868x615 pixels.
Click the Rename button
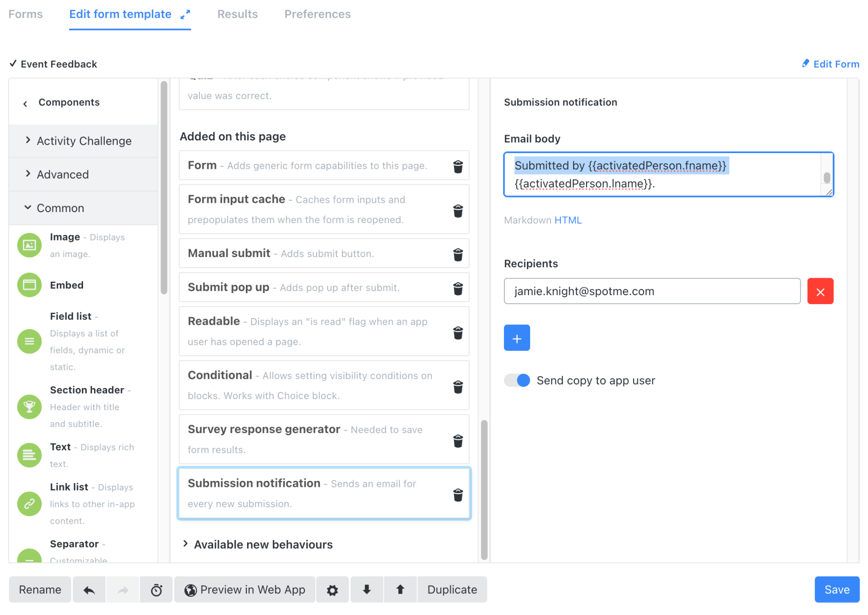click(40, 589)
